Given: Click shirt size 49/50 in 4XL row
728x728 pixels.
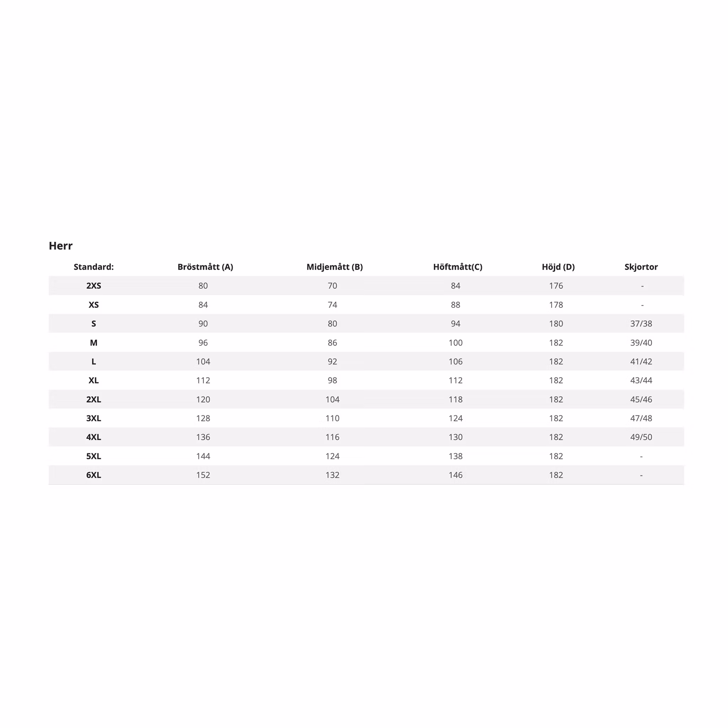Looking at the screenshot, I should (x=641, y=437).
